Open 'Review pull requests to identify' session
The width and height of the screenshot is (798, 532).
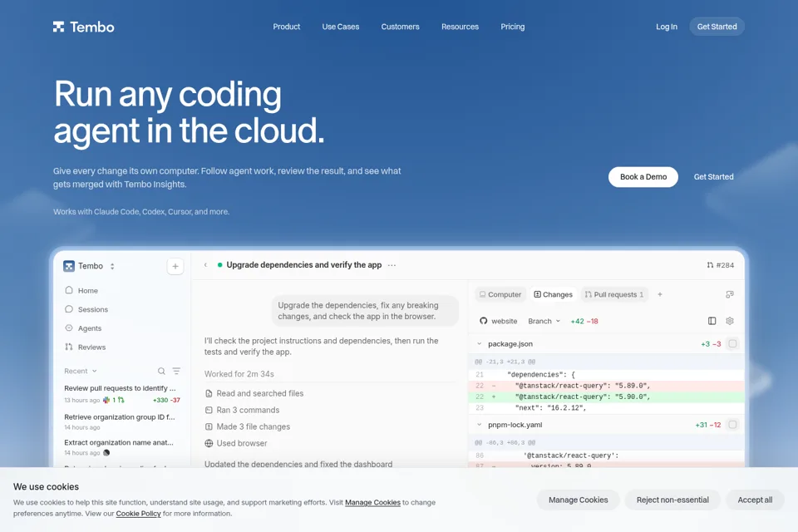tap(122, 393)
